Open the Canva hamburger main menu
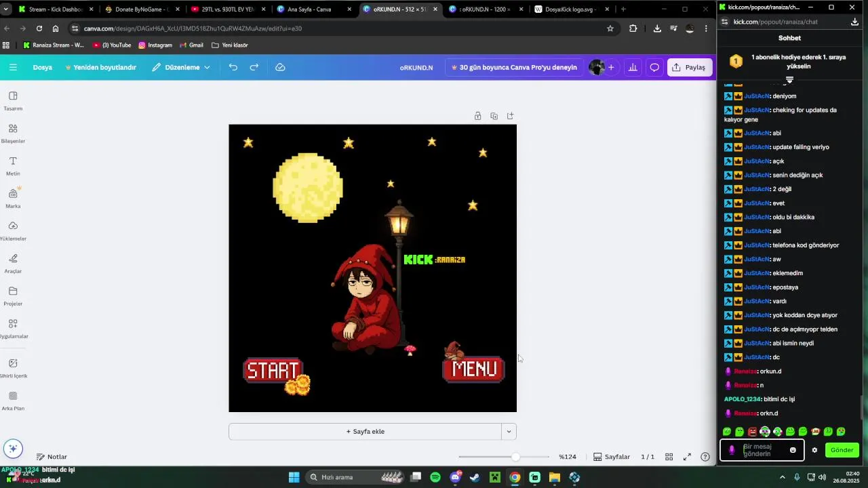The height and width of the screenshot is (488, 868). pyautogui.click(x=13, y=67)
